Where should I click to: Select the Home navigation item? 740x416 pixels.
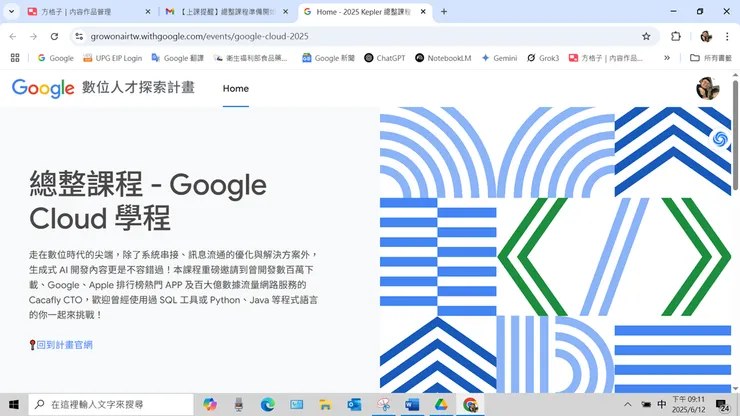(235, 88)
